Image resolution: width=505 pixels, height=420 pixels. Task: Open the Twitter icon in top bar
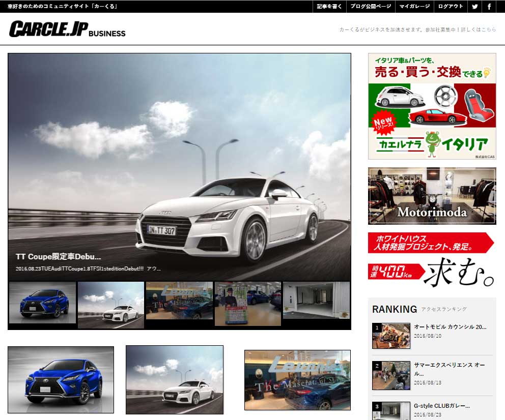point(475,7)
